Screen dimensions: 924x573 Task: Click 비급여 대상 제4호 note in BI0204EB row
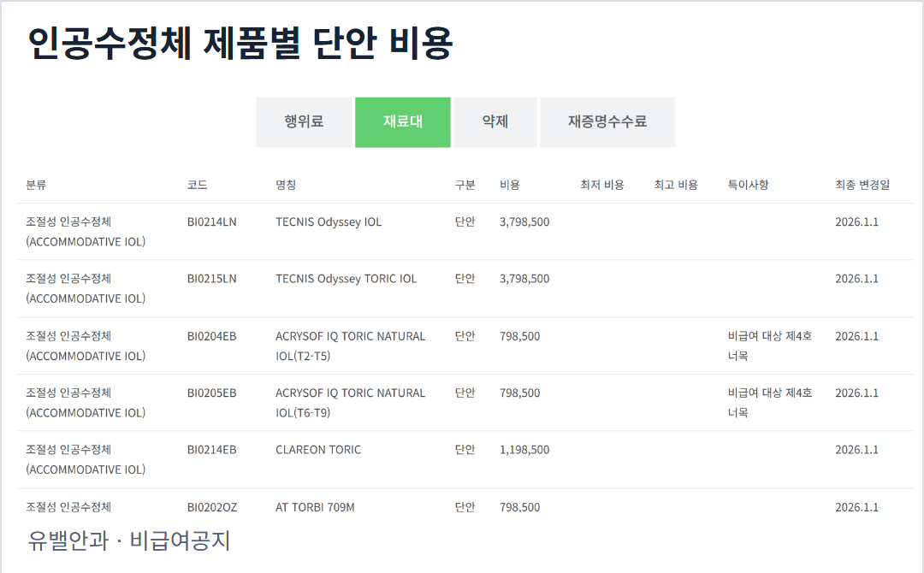(x=770, y=346)
